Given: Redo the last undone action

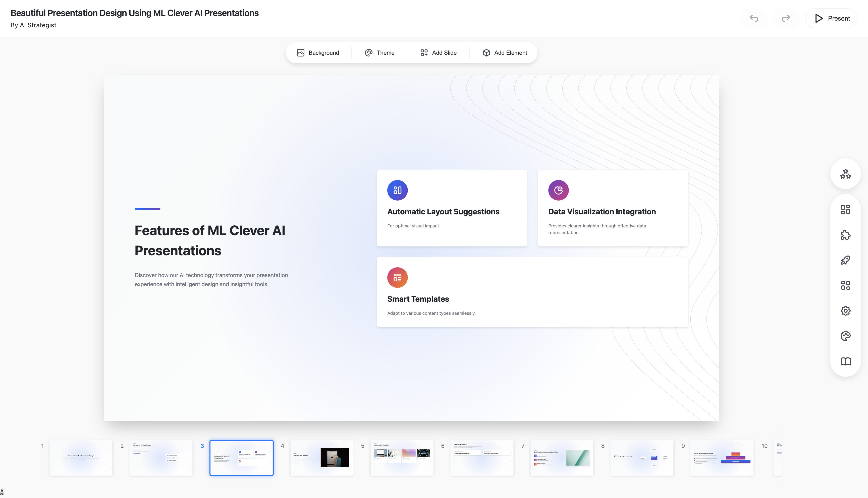Looking at the screenshot, I should 785,18.
